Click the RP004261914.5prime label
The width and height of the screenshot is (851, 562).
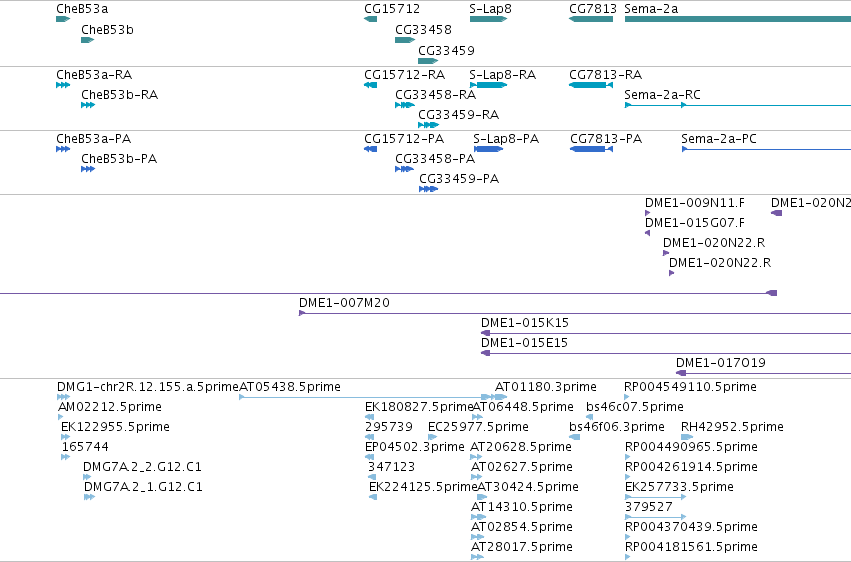691,467
